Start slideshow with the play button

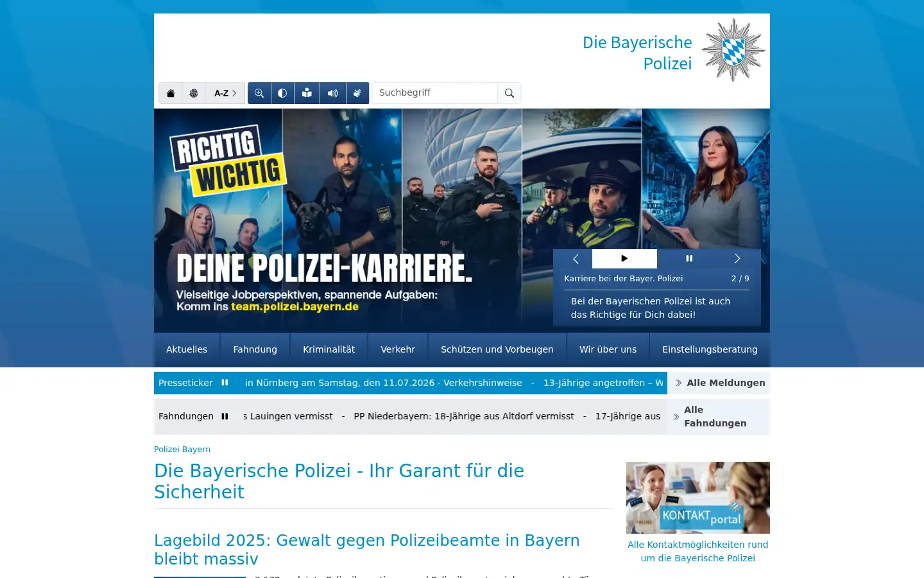pos(624,259)
